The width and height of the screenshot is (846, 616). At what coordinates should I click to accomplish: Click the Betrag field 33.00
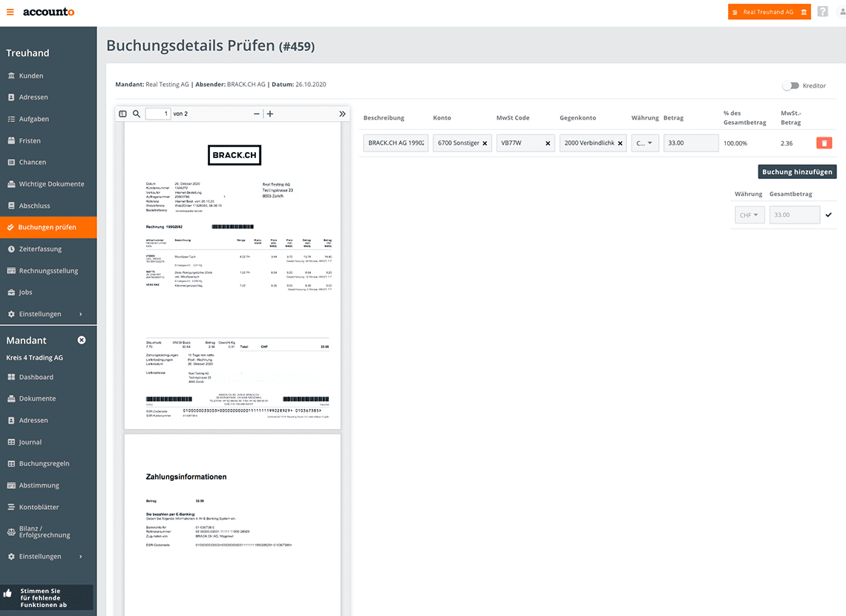pyautogui.click(x=691, y=143)
